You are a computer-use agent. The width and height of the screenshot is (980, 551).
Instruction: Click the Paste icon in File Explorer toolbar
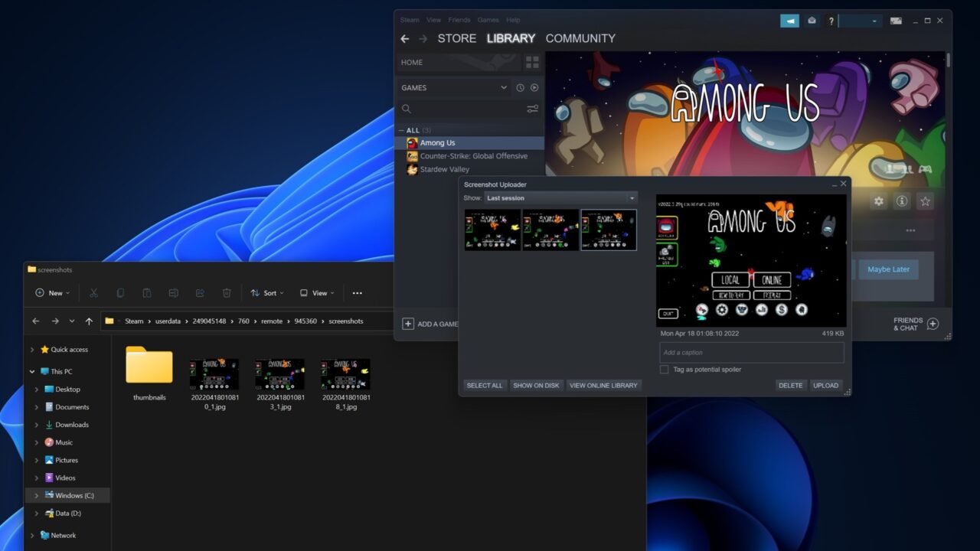click(x=147, y=293)
